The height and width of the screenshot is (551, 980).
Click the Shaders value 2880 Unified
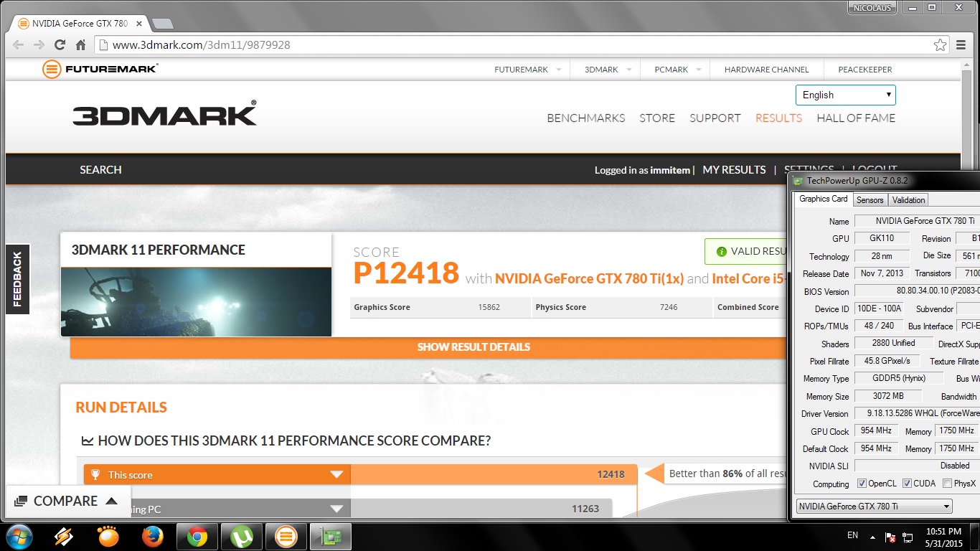(x=893, y=343)
